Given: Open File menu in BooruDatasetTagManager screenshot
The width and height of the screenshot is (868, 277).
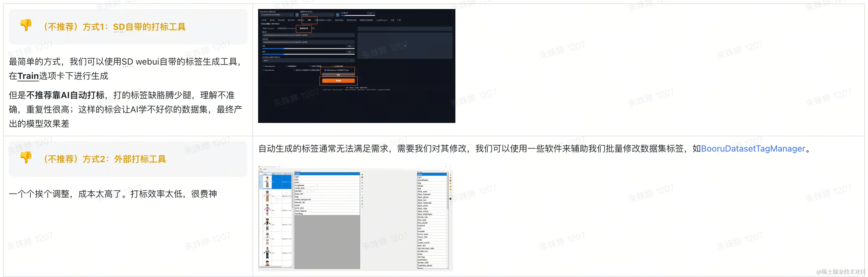Looking at the screenshot, I should click(x=261, y=169).
